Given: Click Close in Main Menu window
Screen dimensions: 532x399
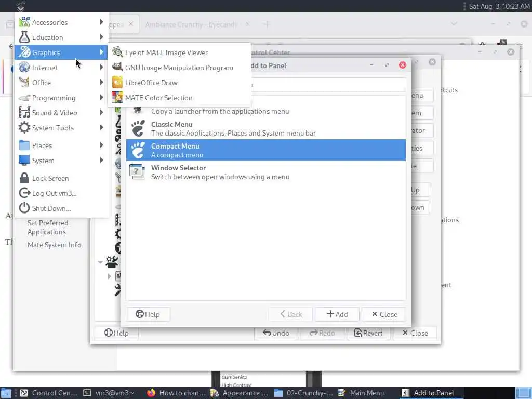Looking at the screenshot, I should point(415,333).
